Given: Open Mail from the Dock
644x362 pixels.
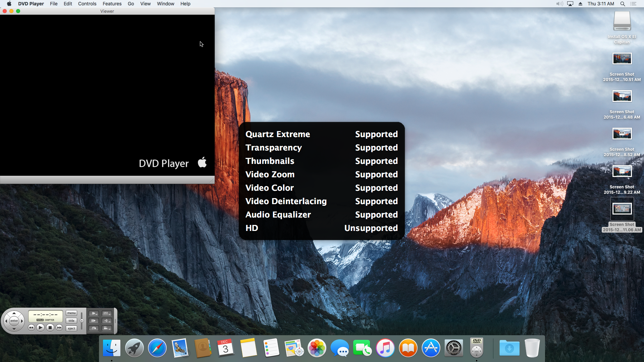Looking at the screenshot, I should 180,348.
